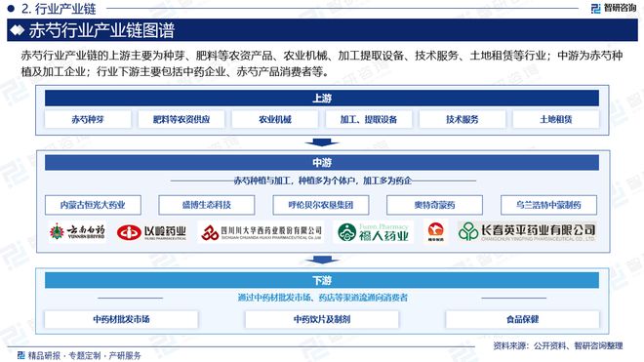Screen dimensions: 644x362
Task: Click the 赤芍行业产业链图谱 title banner
Action: click(x=322, y=30)
